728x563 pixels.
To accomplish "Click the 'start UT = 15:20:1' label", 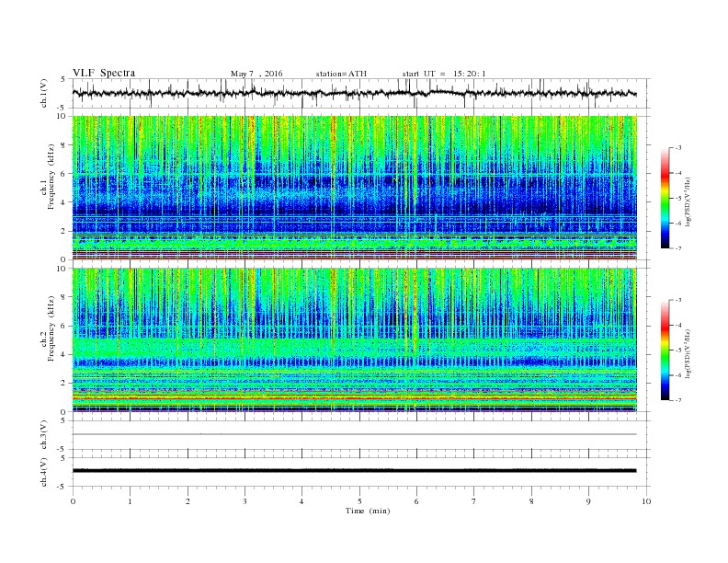I will coord(444,74).
